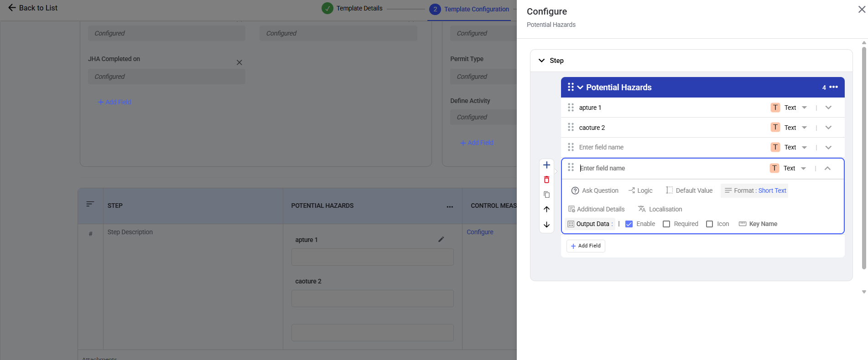This screenshot has width=868, height=360.
Task: Collapse the Step section chevron
Action: click(x=542, y=61)
